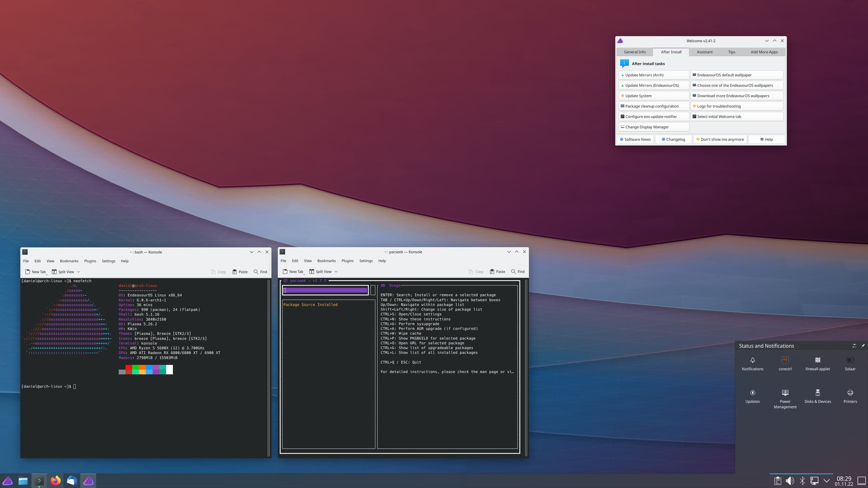The width and height of the screenshot is (868, 488).
Task: Click Configure eos-update-notifier
Action: point(654,117)
